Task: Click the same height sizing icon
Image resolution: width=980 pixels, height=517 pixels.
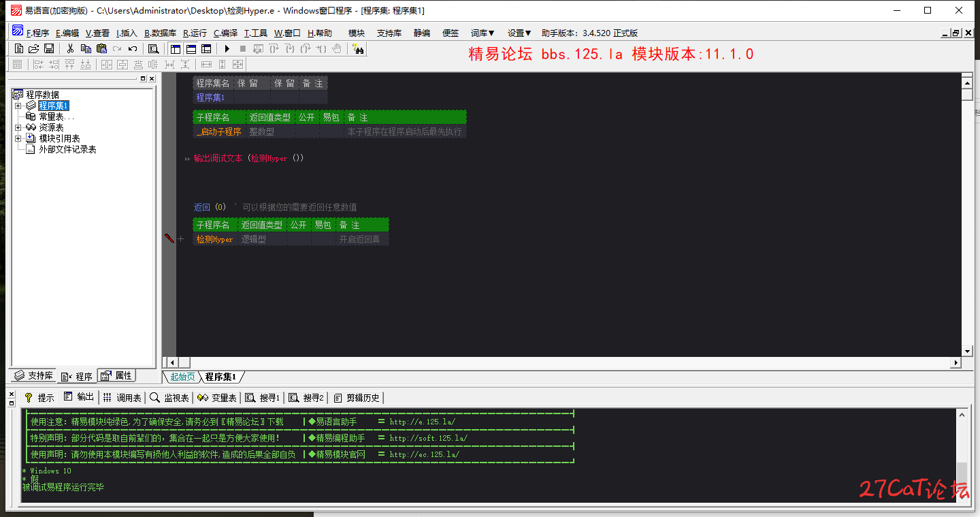Action: click(222, 64)
